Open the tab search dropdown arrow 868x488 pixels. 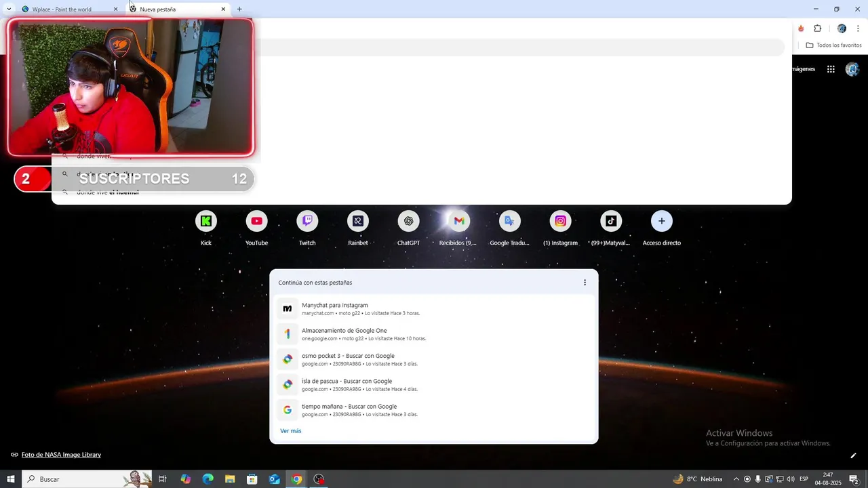click(x=8, y=9)
